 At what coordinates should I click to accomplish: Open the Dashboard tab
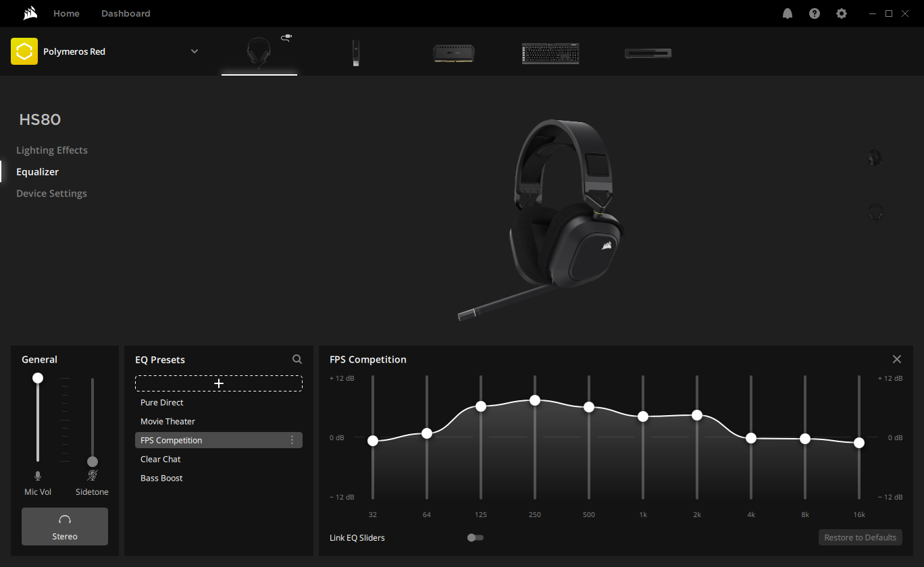pyautogui.click(x=126, y=13)
